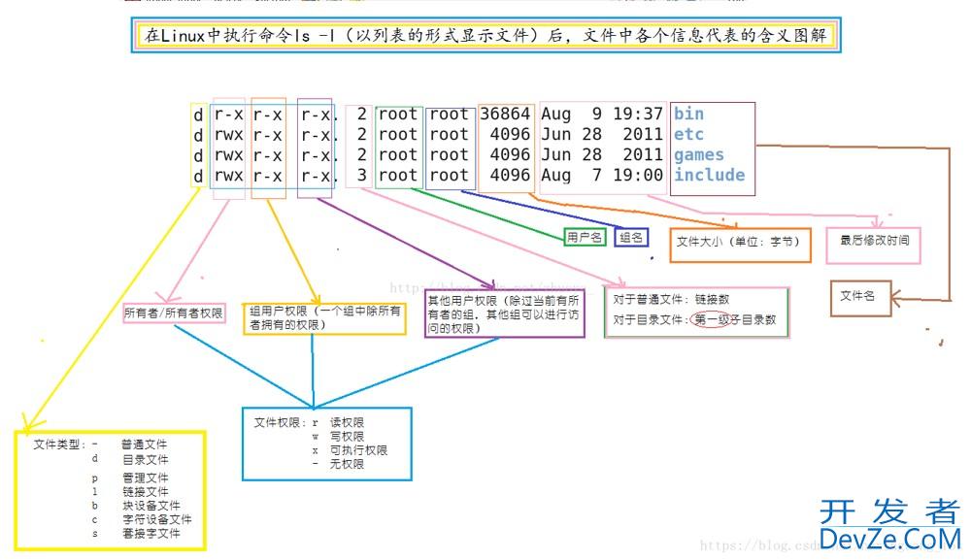
Task: Select the "bin" file name
Action: (688, 114)
